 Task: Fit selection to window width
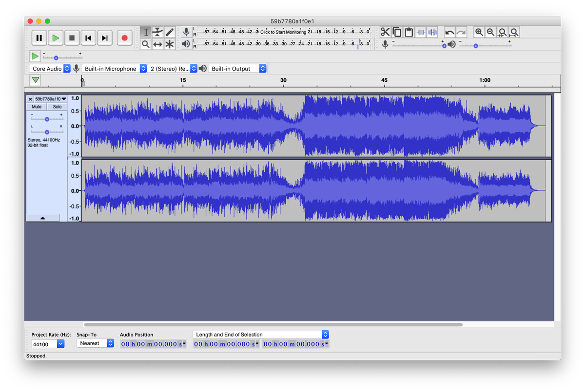click(x=502, y=32)
